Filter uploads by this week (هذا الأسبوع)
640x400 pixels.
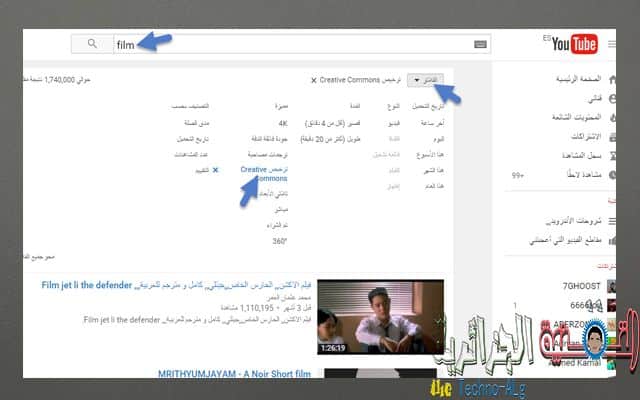coord(430,155)
